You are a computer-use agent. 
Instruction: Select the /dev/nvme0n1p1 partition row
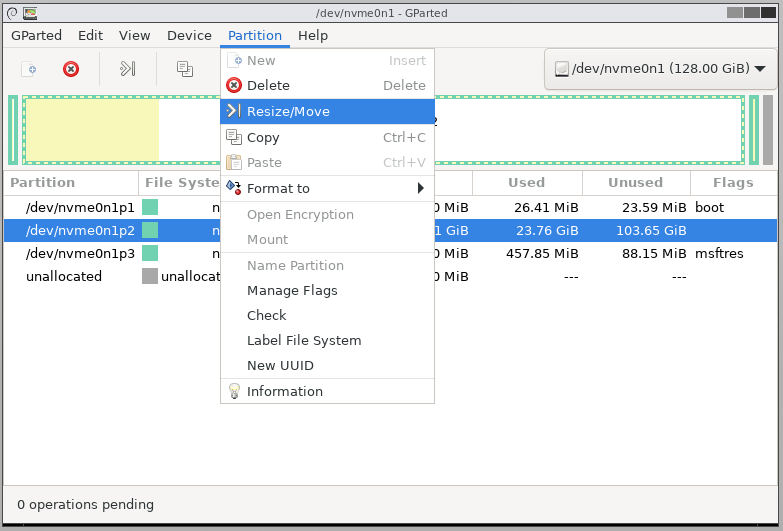(x=391, y=207)
